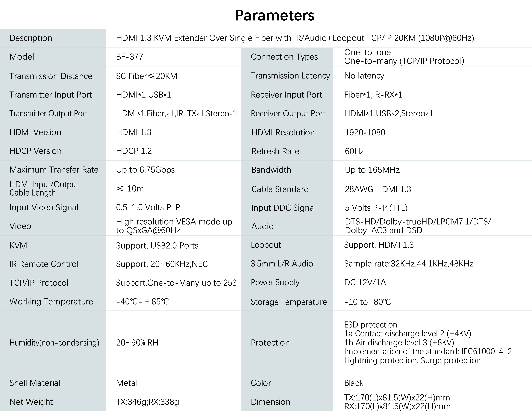The height and width of the screenshot is (411, 532).
Task: Click the KVM row label
Action: (18, 246)
